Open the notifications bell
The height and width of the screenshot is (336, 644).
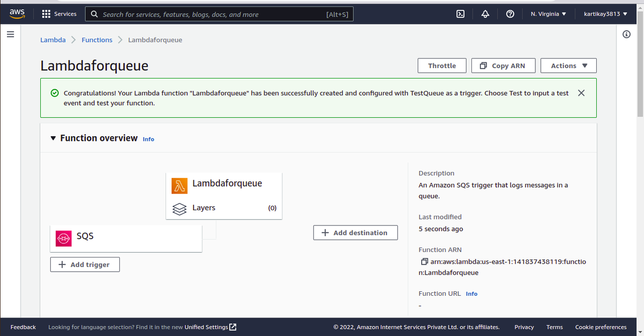[485, 14]
